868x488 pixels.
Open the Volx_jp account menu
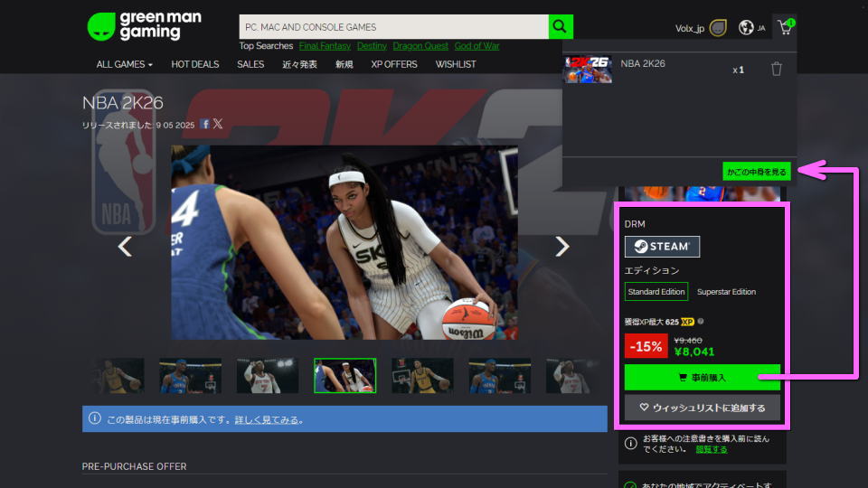689,28
